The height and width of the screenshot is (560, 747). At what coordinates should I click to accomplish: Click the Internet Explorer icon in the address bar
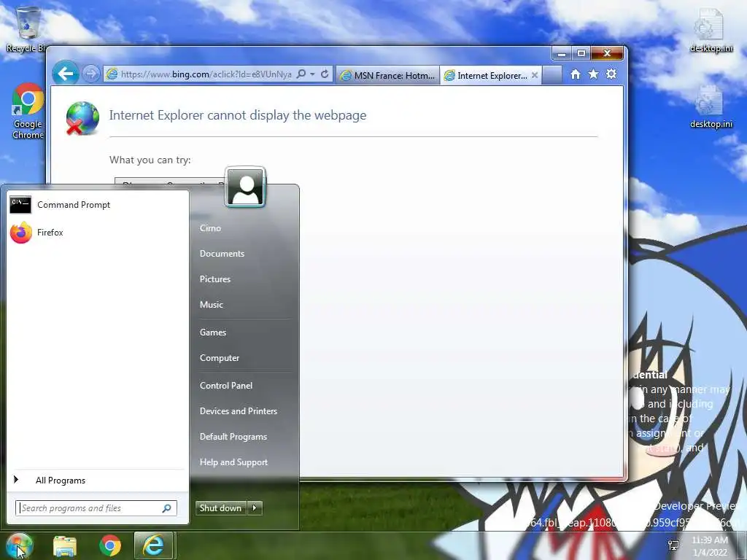[112, 74]
